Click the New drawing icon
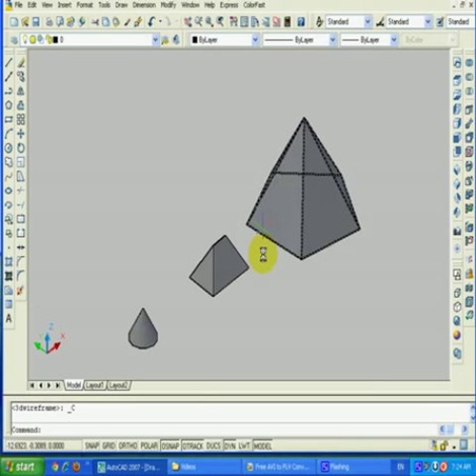 coord(14,22)
